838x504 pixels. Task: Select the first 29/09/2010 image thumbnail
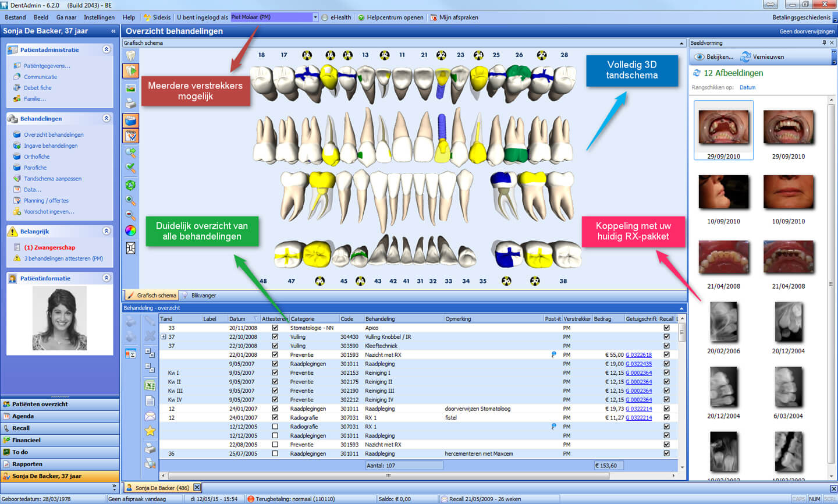[x=723, y=128]
